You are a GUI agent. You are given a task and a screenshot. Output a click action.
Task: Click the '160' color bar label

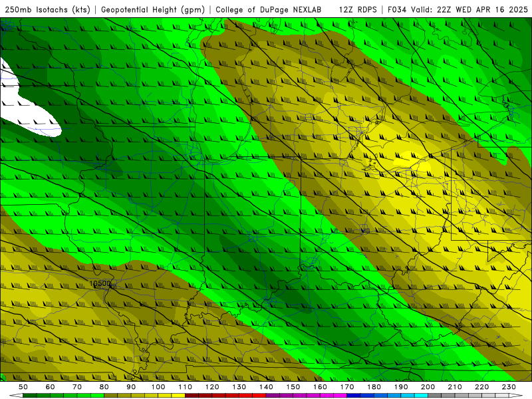point(321,387)
